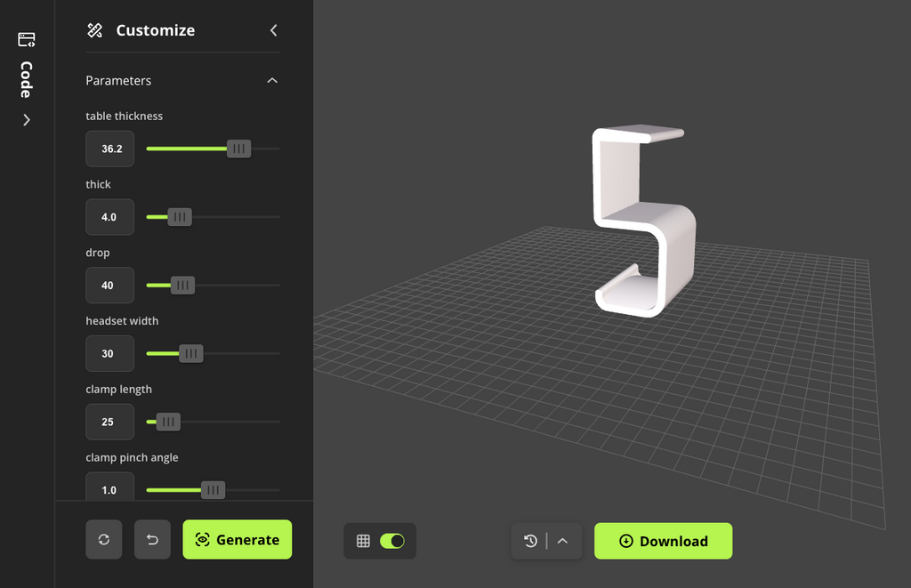Expand history options with up chevron

[x=562, y=541]
